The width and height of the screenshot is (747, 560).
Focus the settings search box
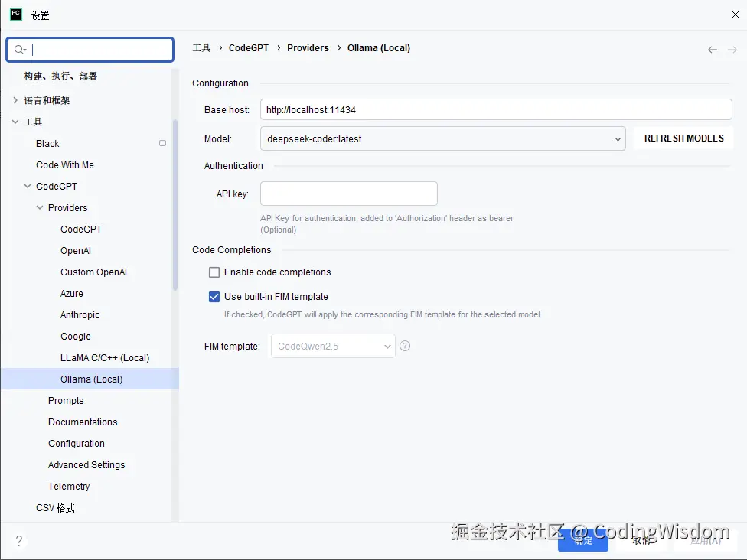pos(90,50)
